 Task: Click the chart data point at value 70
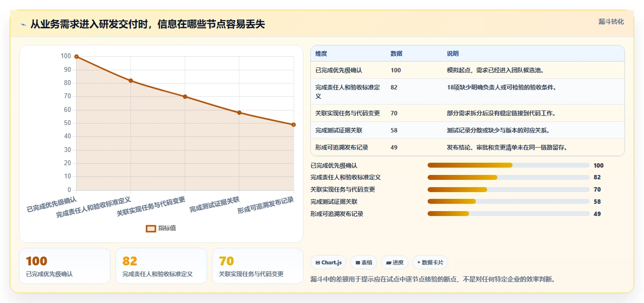(185, 97)
